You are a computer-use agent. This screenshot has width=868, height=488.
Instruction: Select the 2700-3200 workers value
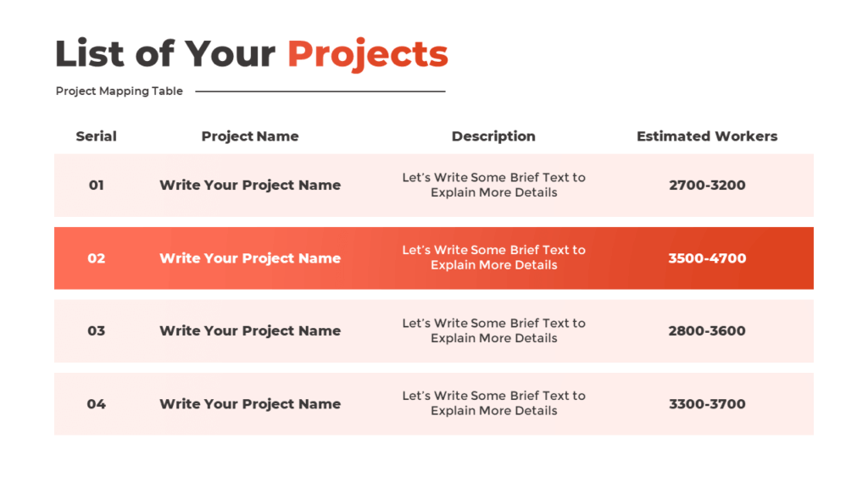pos(707,185)
